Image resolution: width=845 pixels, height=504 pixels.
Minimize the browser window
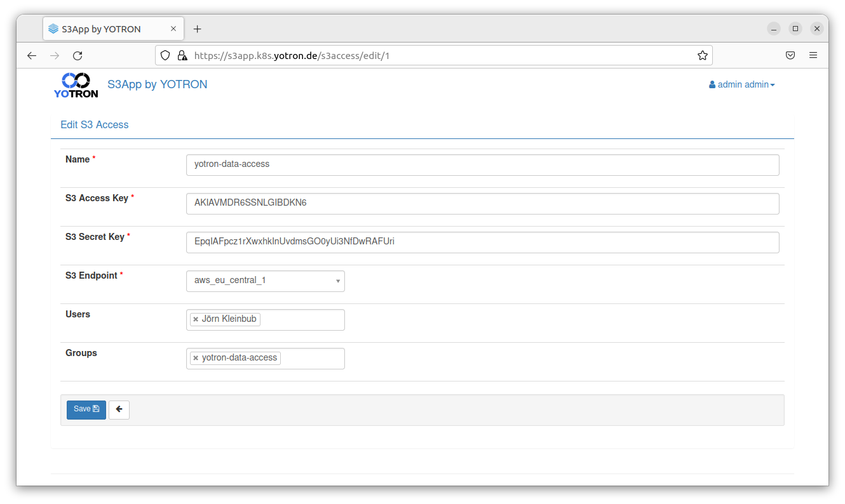774,29
